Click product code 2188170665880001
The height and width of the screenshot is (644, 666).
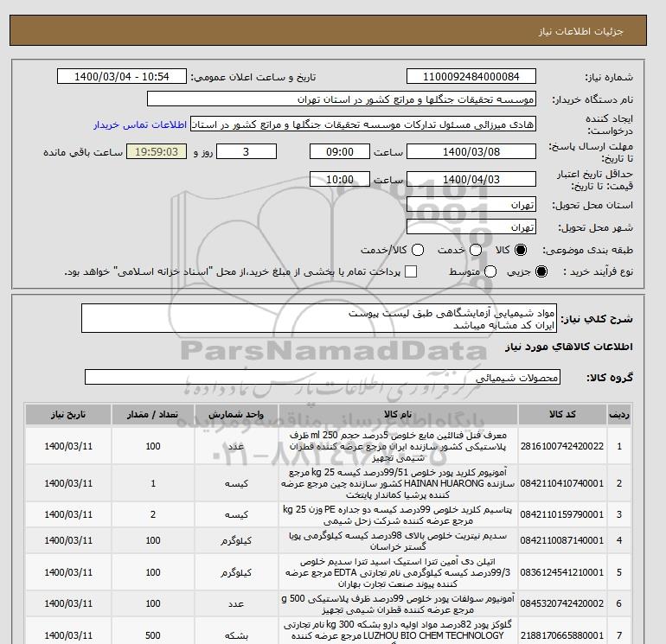point(562,635)
